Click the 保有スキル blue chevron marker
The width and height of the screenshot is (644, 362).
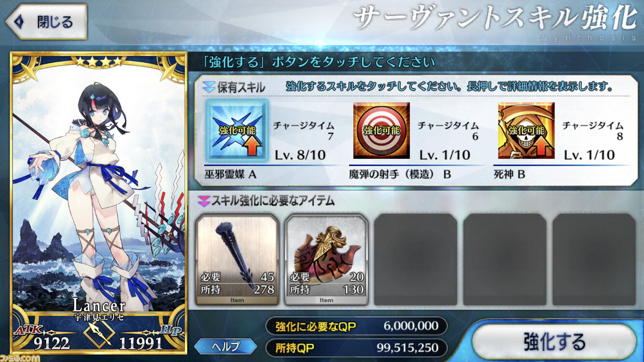coord(208,86)
